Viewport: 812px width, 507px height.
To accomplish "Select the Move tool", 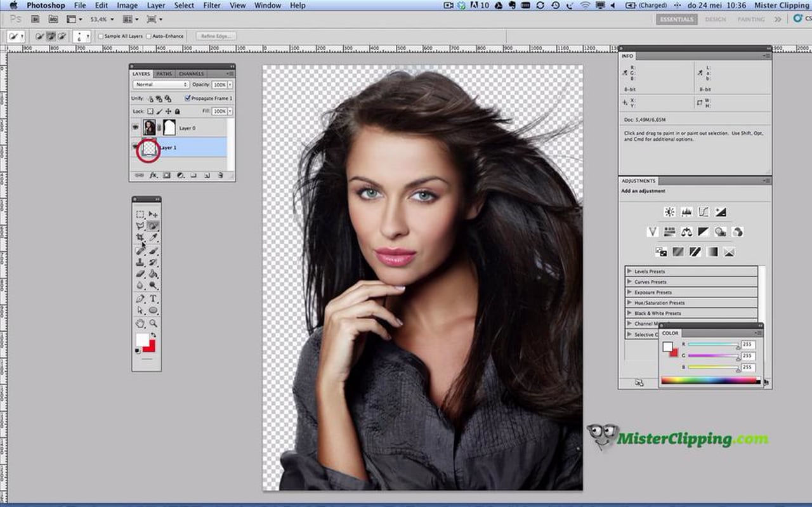I will [153, 214].
